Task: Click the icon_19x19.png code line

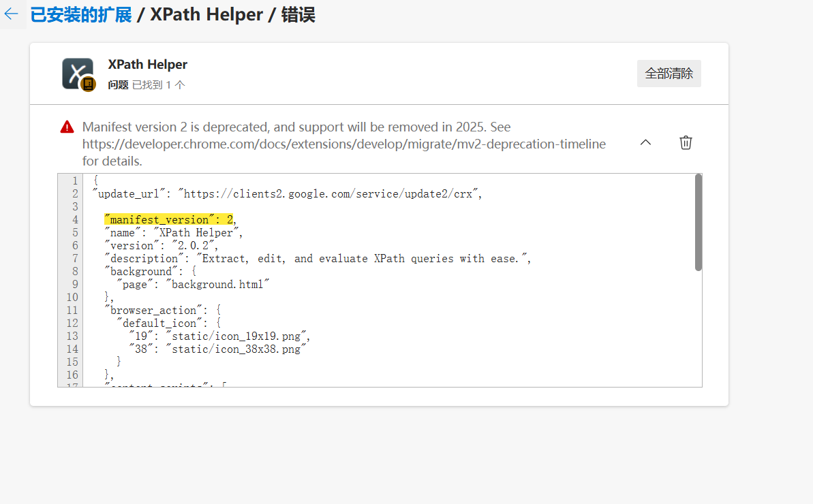Action: tap(219, 336)
